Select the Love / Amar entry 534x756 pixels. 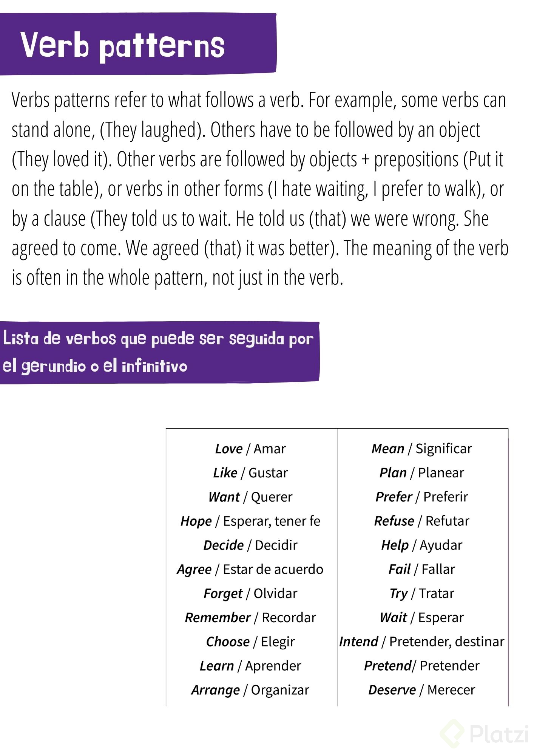pos(250,449)
